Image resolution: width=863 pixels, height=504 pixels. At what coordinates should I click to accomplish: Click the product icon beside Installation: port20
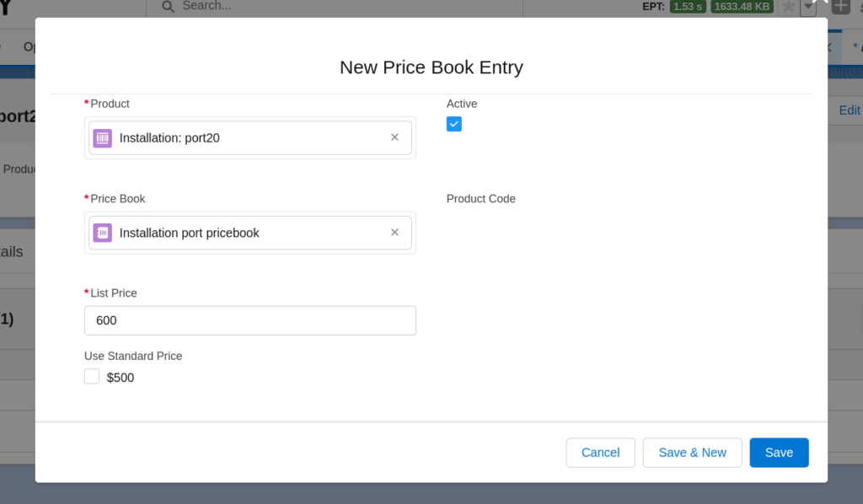102,137
